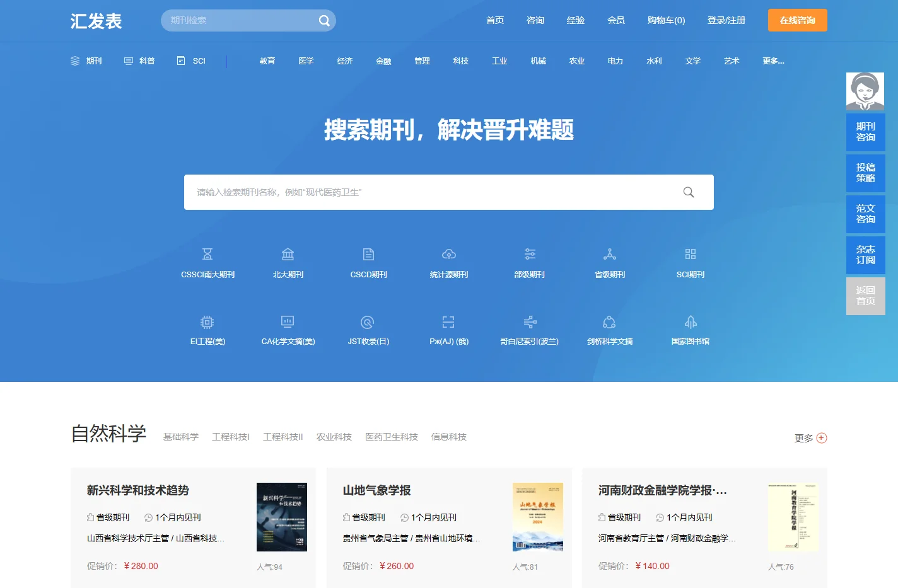Switch to 基础科学 tab
The image size is (898, 588).
pos(181,437)
